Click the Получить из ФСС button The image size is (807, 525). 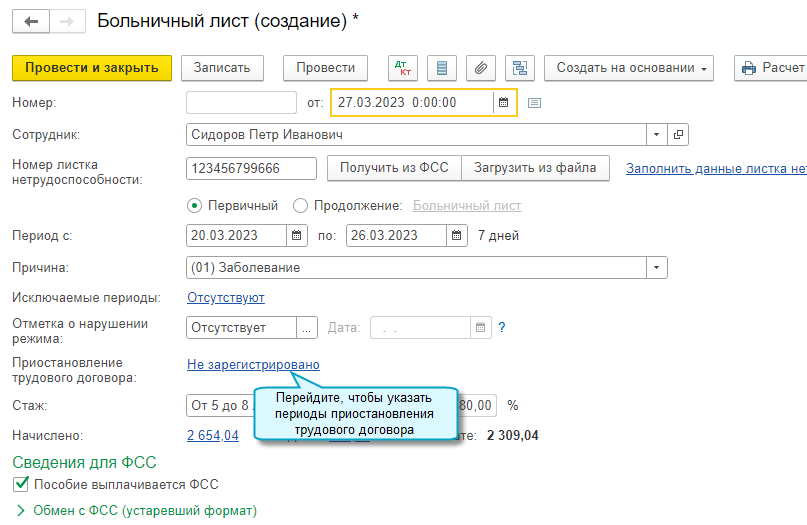[x=394, y=168]
